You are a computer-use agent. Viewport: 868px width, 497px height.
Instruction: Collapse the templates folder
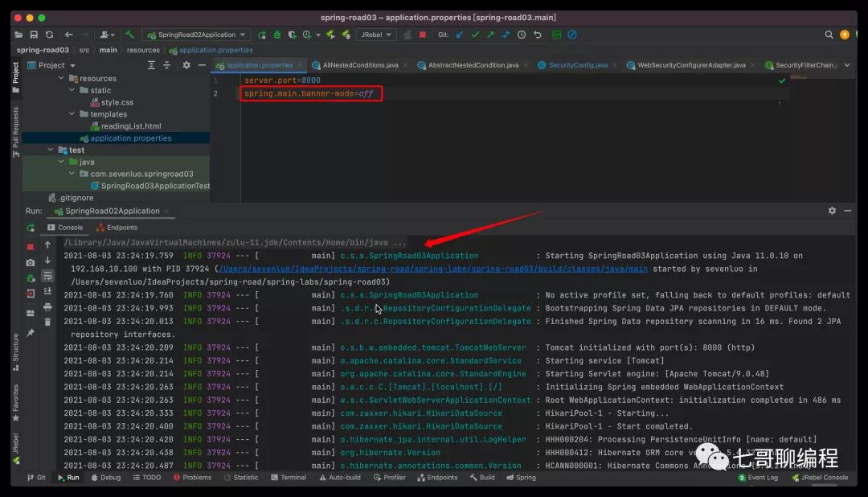pyautogui.click(x=72, y=113)
